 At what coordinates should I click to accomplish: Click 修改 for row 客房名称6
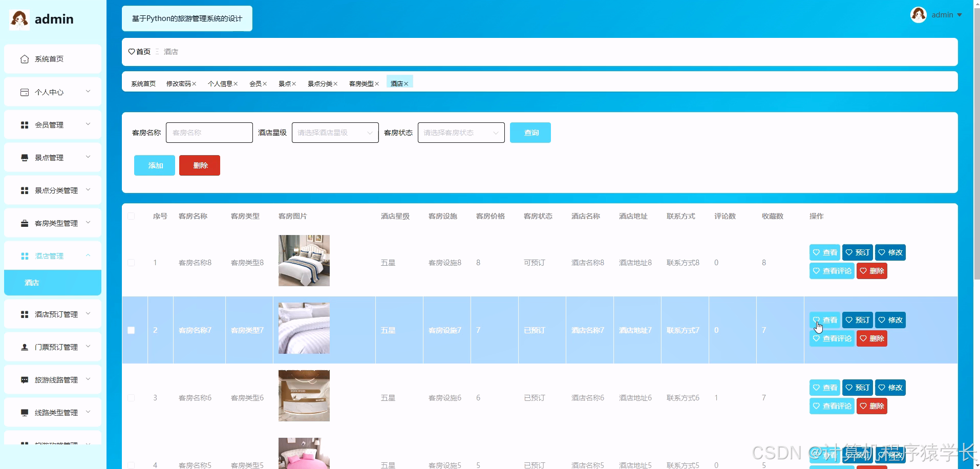pyautogui.click(x=890, y=388)
